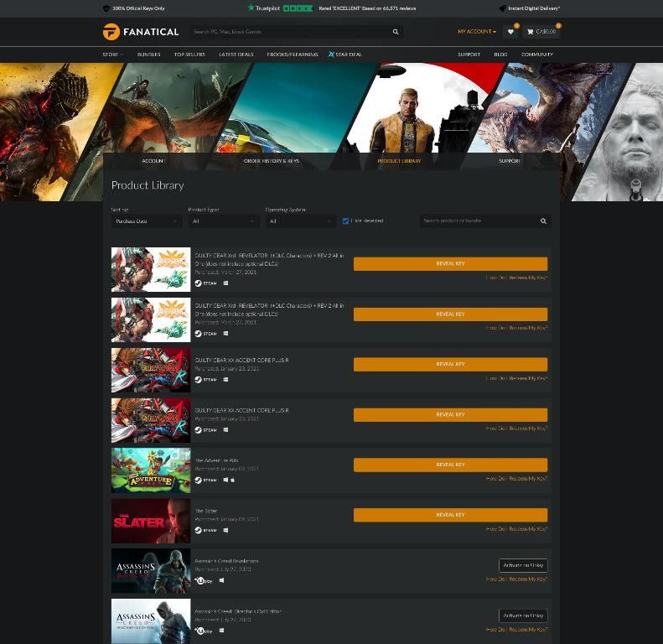The height and width of the screenshot is (644, 663).
Task: Activate Assassin's Creed Revelations on Uplay
Action: 523,565
